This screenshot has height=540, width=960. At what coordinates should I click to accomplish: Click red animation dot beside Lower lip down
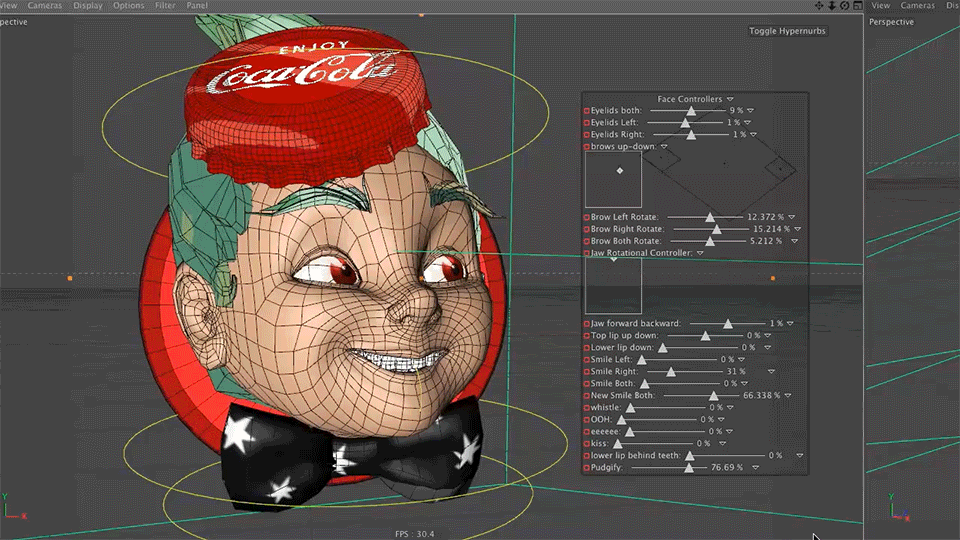coord(587,348)
